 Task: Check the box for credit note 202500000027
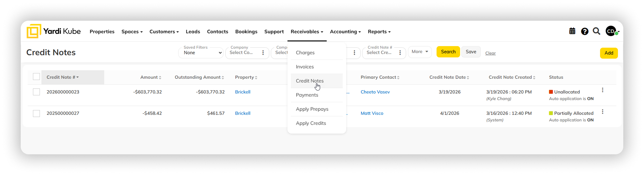(x=36, y=113)
